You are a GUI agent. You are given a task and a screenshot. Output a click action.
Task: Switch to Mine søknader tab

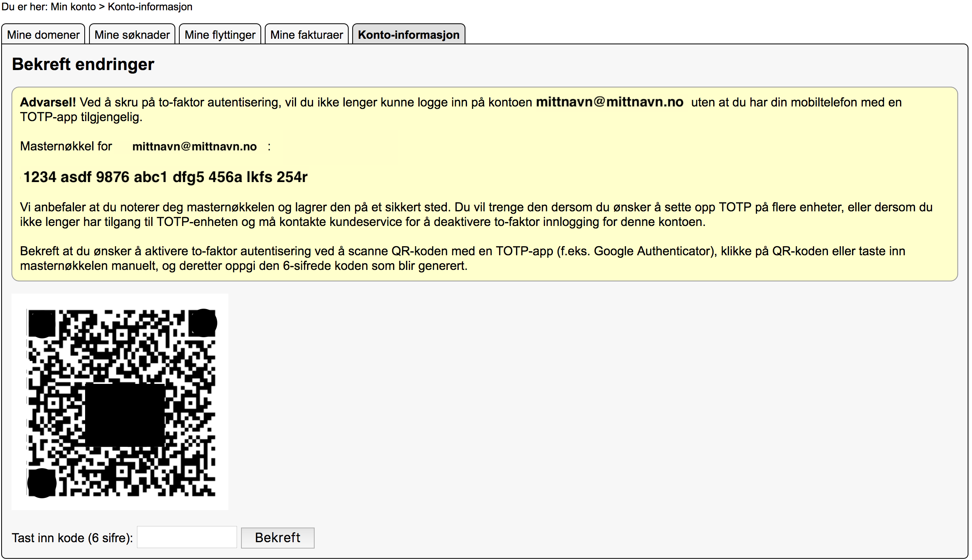click(132, 34)
